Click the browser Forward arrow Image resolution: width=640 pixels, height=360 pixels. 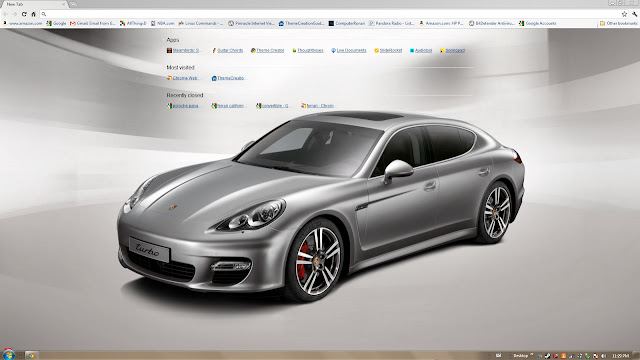tap(15, 14)
